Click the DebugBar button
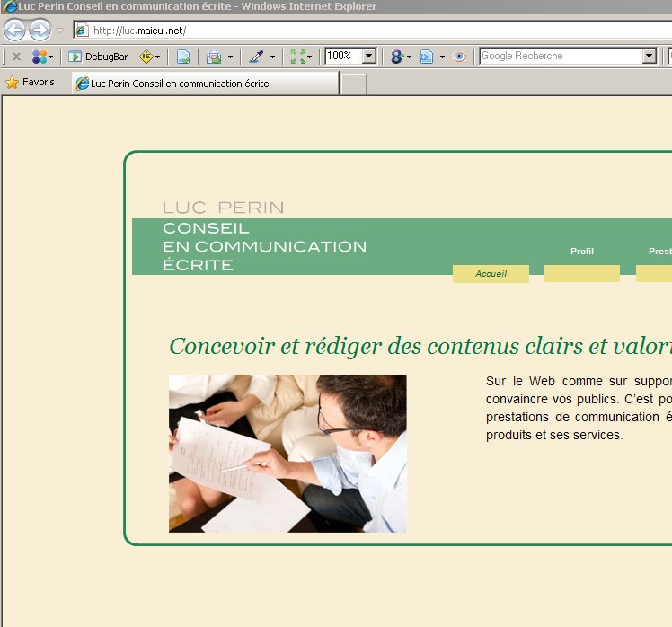Viewport: 672px width, 627px height. (x=98, y=57)
